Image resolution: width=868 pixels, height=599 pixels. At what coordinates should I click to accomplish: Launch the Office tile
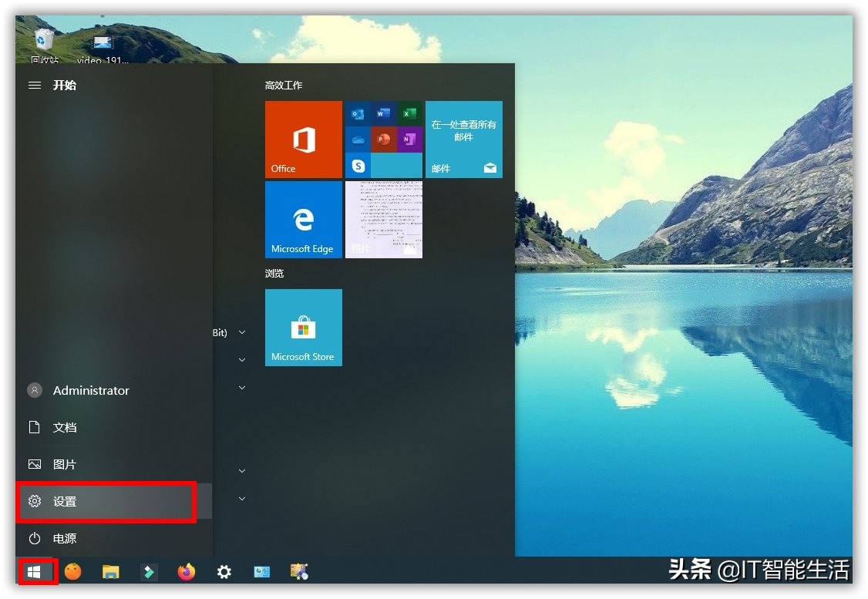pyautogui.click(x=303, y=140)
